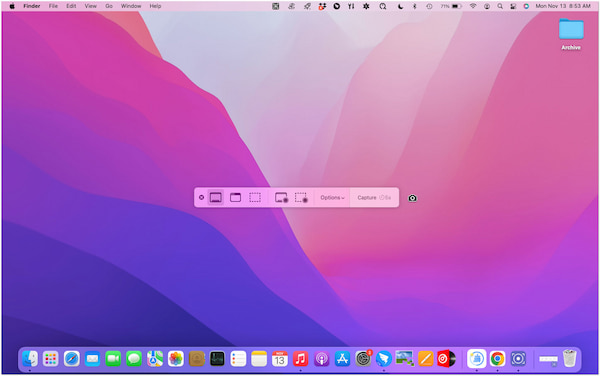Open Reminders from the Dock
The height and width of the screenshot is (376, 600).
238,359
